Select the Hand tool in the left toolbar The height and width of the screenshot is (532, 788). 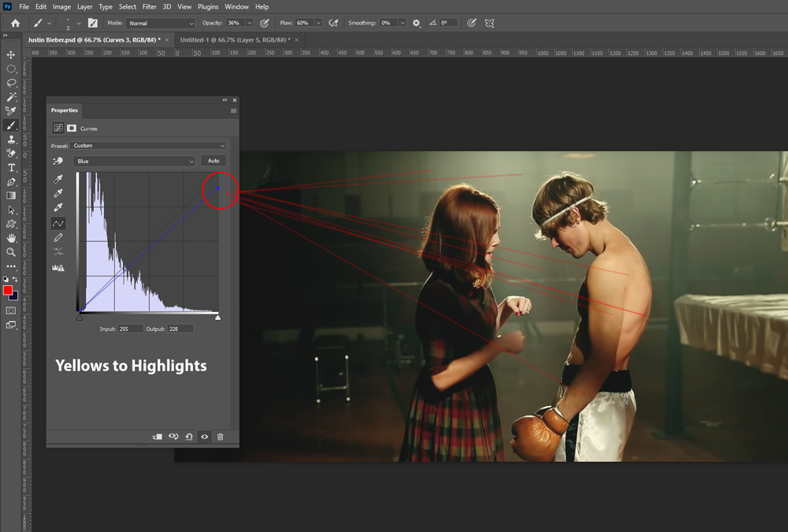[11, 238]
